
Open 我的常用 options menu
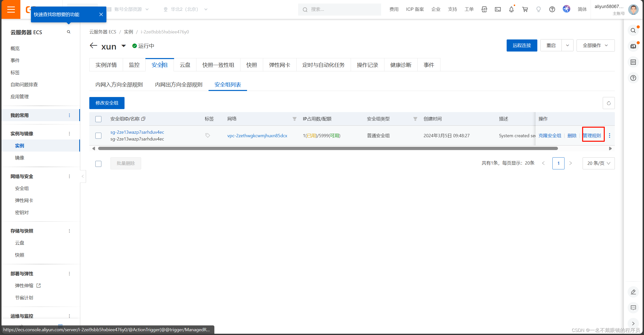(69, 115)
